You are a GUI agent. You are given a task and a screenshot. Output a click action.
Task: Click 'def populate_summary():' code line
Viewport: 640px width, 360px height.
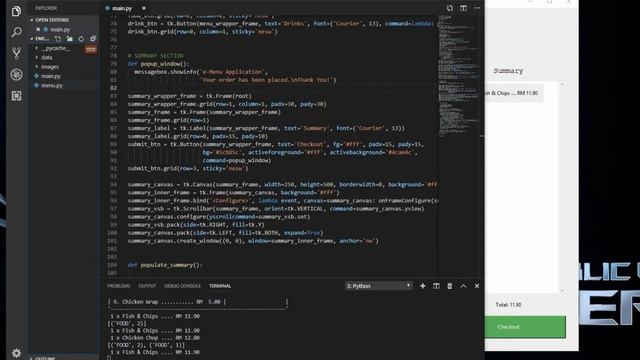165,265
